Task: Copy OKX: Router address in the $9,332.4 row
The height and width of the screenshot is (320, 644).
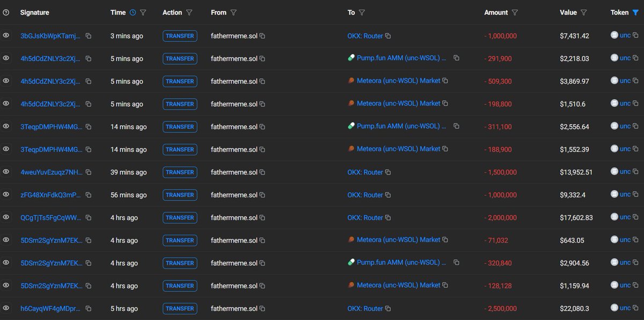Action: tap(388, 195)
